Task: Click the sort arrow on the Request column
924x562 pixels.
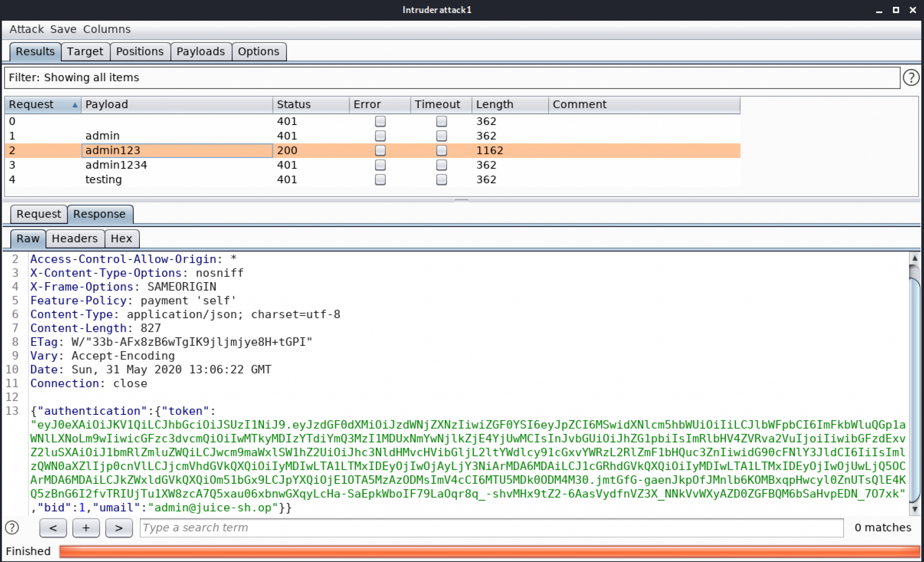Action: click(75, 104)
